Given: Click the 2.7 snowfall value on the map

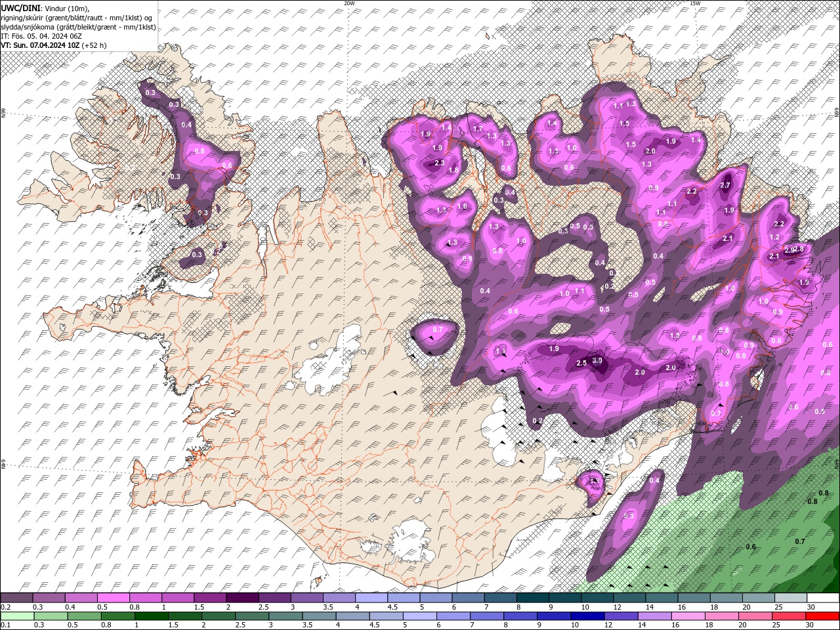Looking at the screenshot, I should click(x=725, y=186).
